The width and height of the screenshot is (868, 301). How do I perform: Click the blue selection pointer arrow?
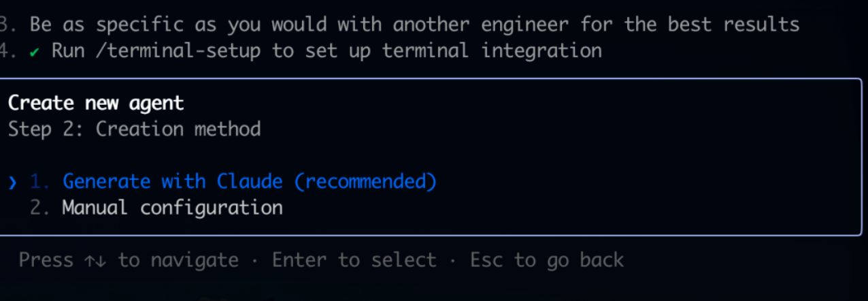point(12,182)
